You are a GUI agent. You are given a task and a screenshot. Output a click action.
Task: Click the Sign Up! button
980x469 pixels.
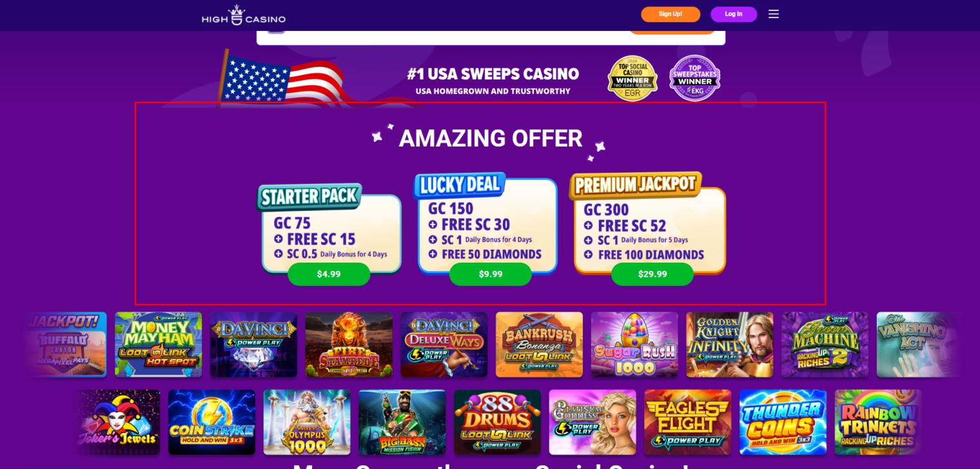[x=671, y=14]
